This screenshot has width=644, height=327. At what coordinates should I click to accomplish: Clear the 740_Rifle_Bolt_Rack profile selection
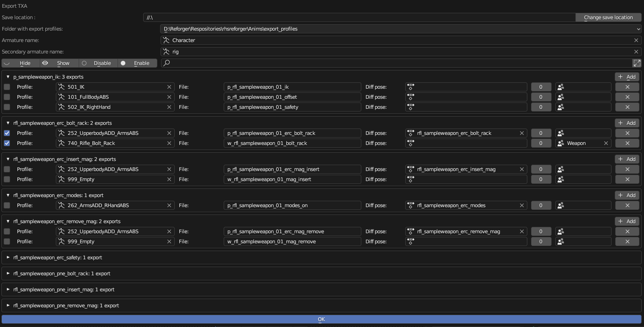click(x=169, y=143)
